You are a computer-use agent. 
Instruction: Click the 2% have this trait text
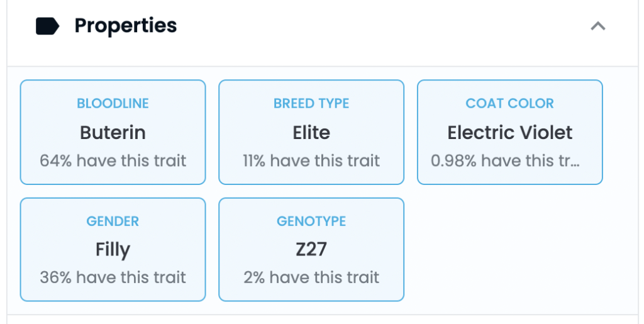click(311, 277)
